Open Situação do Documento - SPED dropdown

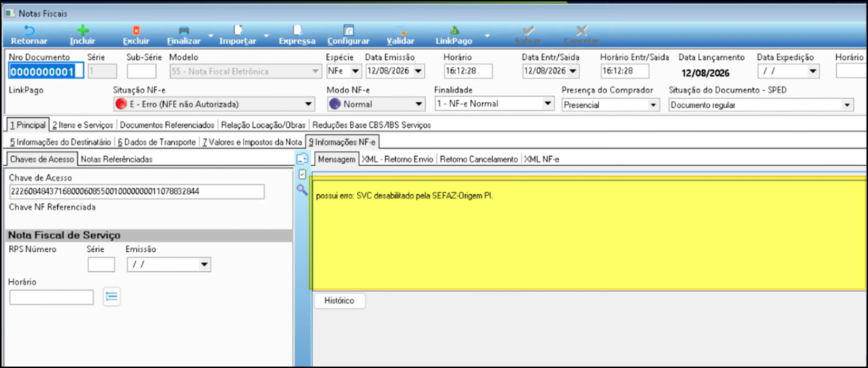pyautogui.click(x=848, y=104)
